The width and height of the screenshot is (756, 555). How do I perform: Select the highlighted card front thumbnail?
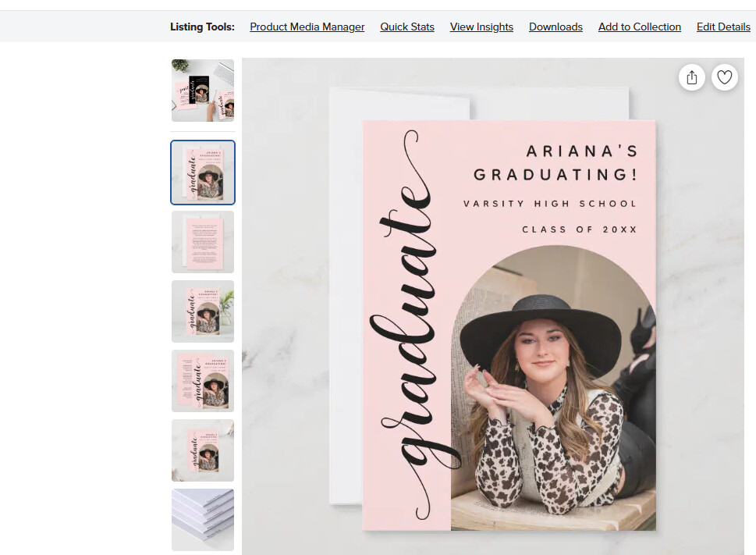coord(203,173)
